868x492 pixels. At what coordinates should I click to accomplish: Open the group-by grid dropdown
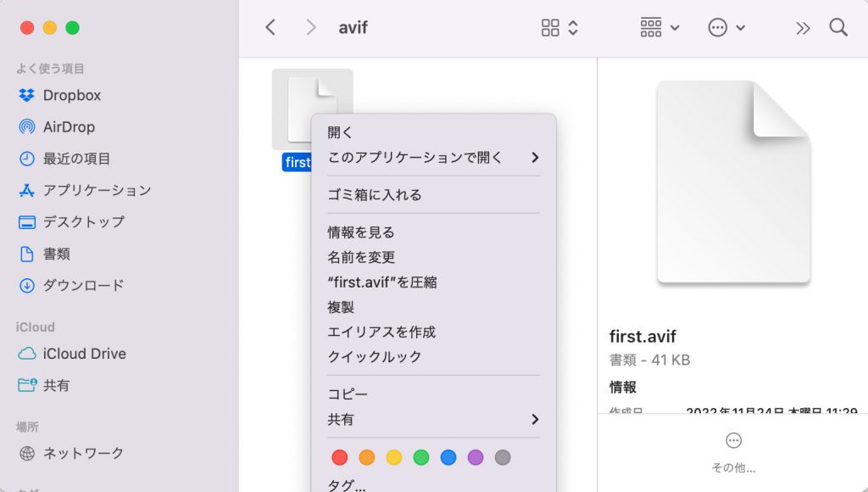point(659,27)
